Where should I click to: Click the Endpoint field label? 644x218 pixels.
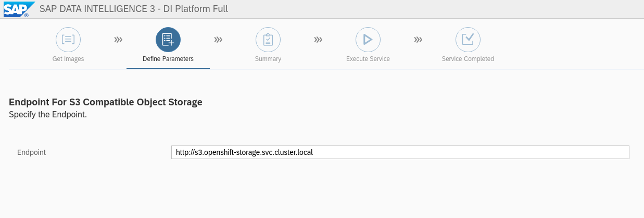point(32,152)
